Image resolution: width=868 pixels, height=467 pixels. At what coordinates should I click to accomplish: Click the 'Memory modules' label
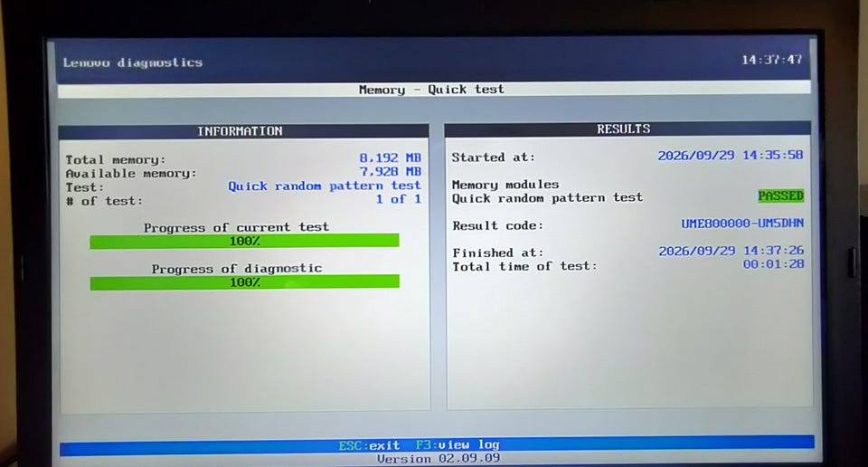point(505,184)
